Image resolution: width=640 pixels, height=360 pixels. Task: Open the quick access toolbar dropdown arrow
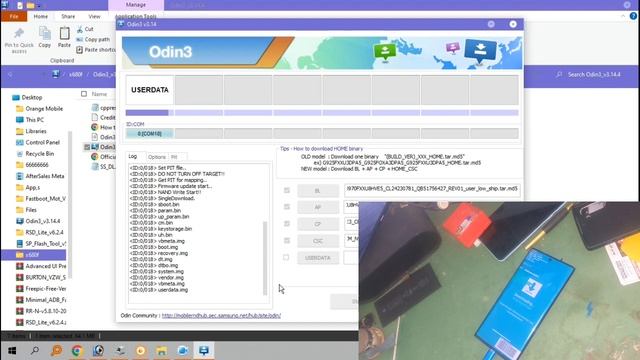(39, 6)
